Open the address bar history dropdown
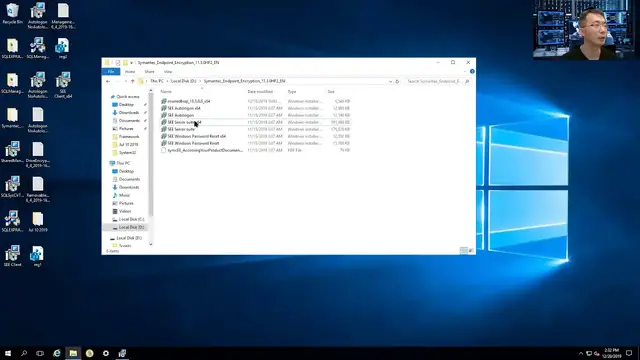Image resolution: width=640 pixels, height=360 pixels. pyautogui.click(x=390, y=81)
